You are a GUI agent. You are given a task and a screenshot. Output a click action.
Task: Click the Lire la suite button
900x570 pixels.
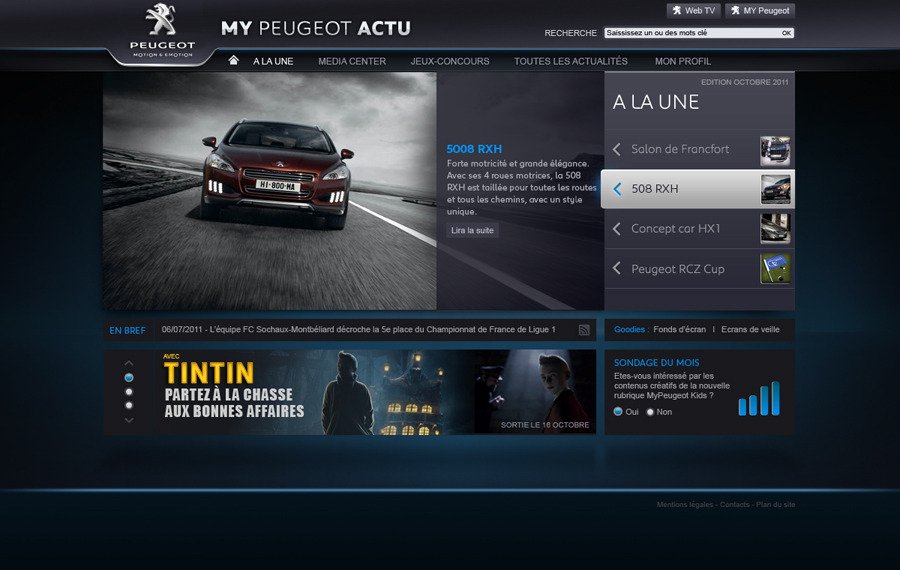(472, 231)
